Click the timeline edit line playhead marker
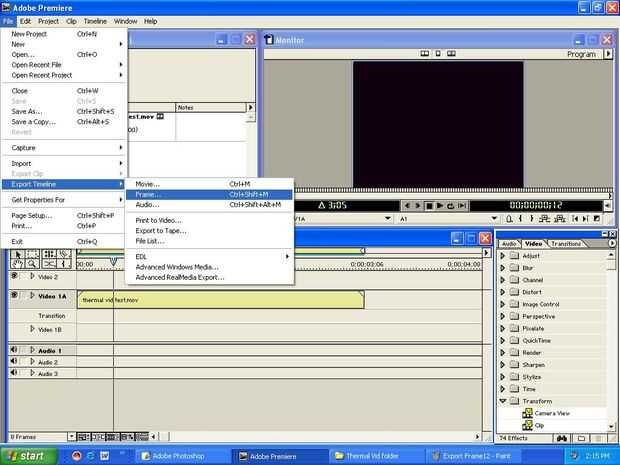Viewport: 620px width, 465px height. click(x=113, y=261)
